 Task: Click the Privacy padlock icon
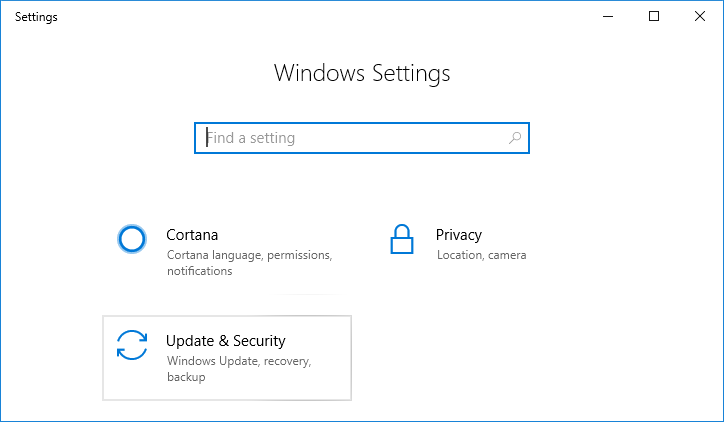pos(402,240)
